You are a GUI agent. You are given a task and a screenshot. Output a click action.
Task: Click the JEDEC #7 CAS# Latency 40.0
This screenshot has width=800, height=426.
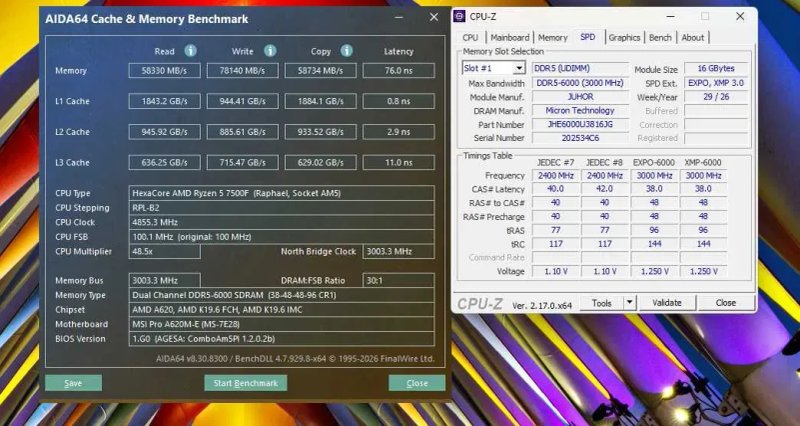coord(556,189)
